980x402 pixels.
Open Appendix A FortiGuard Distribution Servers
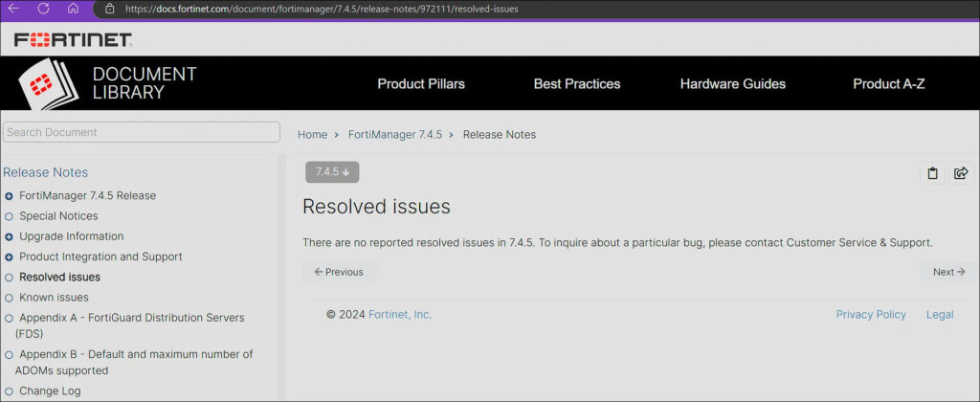point(130,325)
